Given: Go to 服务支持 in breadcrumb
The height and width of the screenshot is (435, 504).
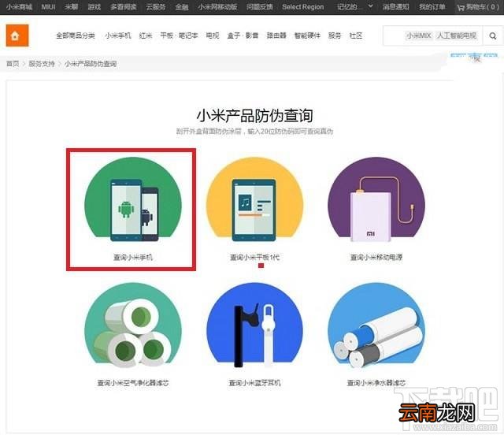Looking at the screenshot, I should pyautogui.click(x=42, y=64).
